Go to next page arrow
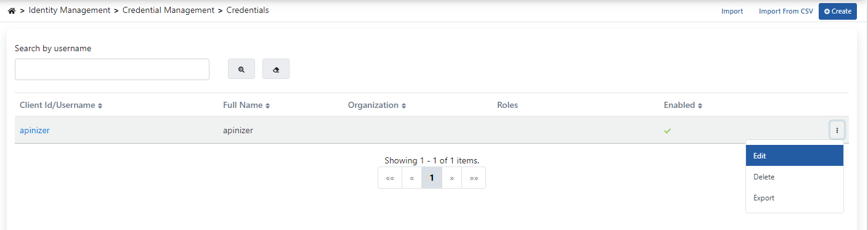 pyautogui.click(x=452, y=178)
